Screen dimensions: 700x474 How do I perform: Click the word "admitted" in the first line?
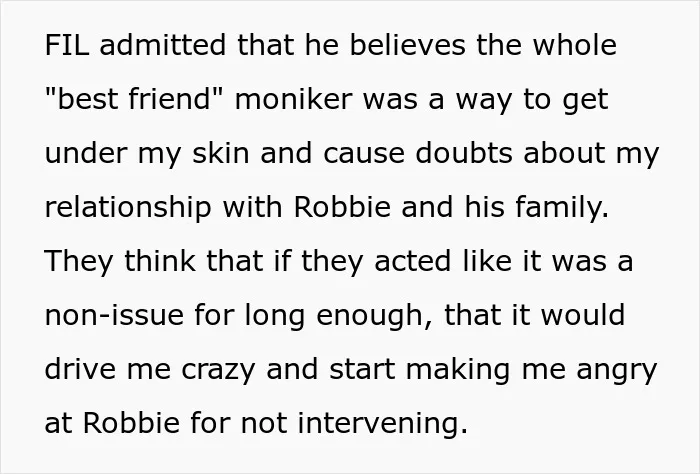[x=162, y=45]
